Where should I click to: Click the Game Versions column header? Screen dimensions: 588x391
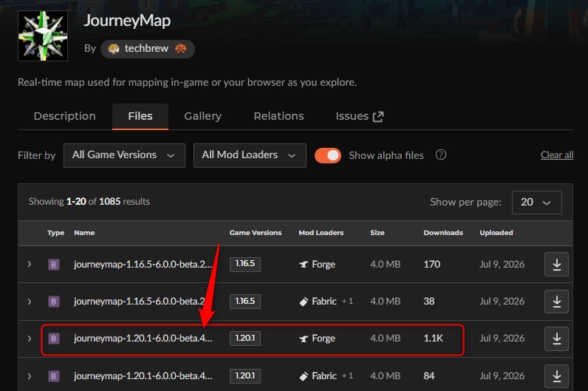tap(256, 233)
